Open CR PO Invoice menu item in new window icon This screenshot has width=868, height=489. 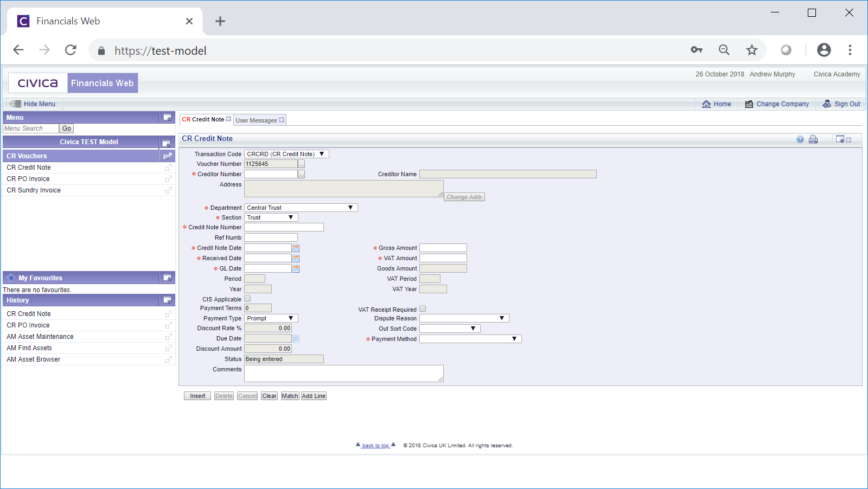pyautogui.click(x=169, y=179)
